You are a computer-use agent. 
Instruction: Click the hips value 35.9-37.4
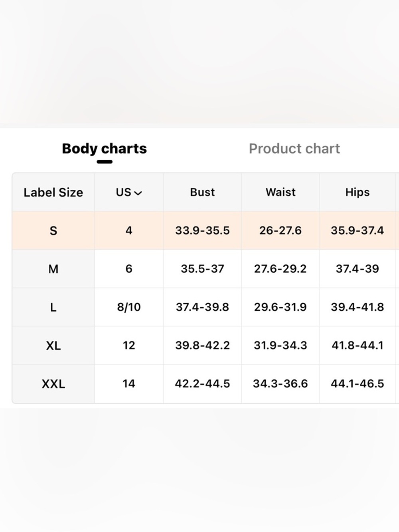(358, 230)
